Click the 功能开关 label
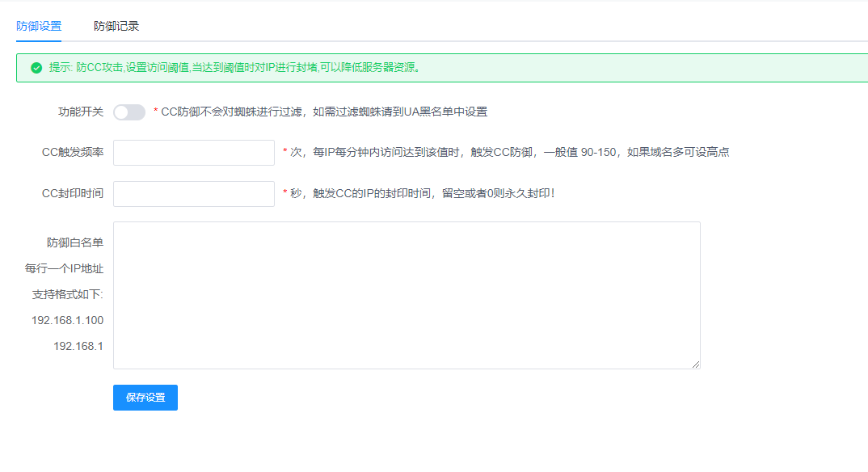 click(x=81, y=112)
